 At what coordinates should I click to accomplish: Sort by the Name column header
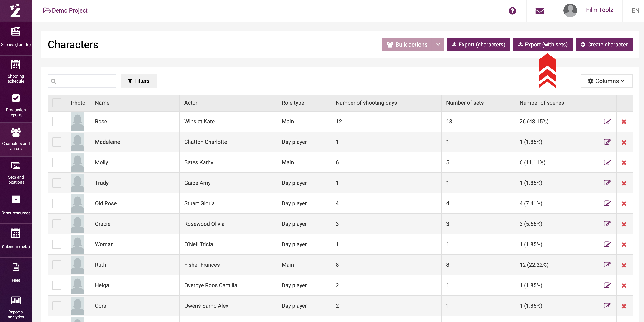pos(102,103)
